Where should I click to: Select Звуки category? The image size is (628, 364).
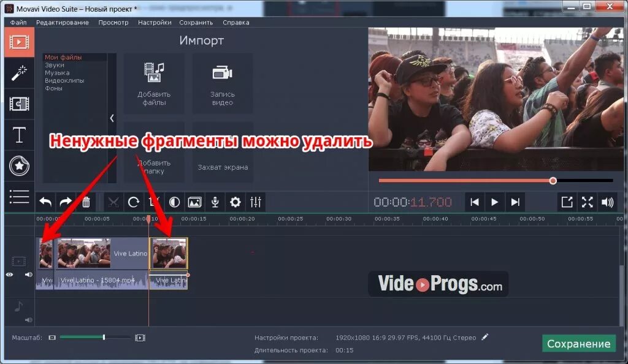pos(55,65)
